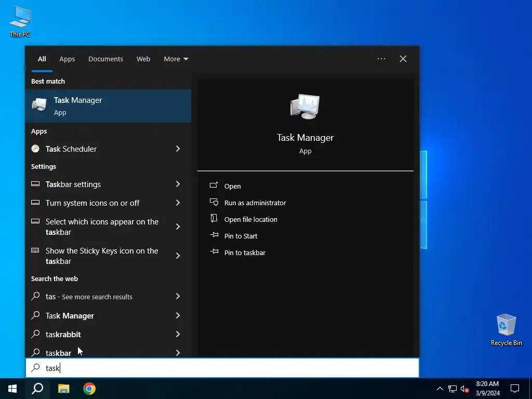The width and height of the screenshot is (532, 399).
Task: Click search icon beside Task Manager web suggestion
Action: (x=35, y=315)
